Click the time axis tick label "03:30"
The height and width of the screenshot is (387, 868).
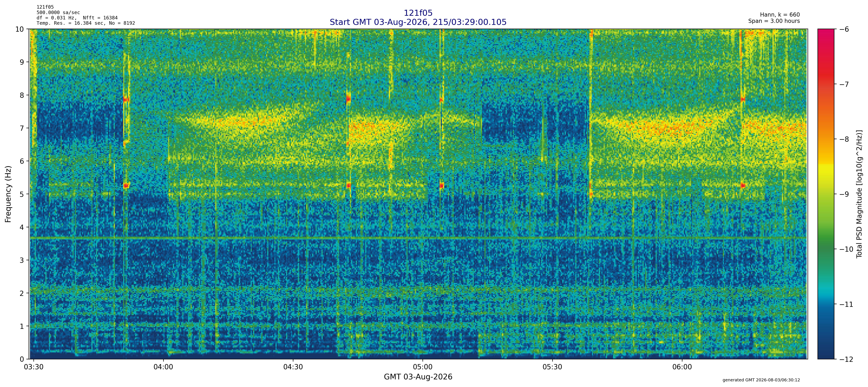(34, 367)
